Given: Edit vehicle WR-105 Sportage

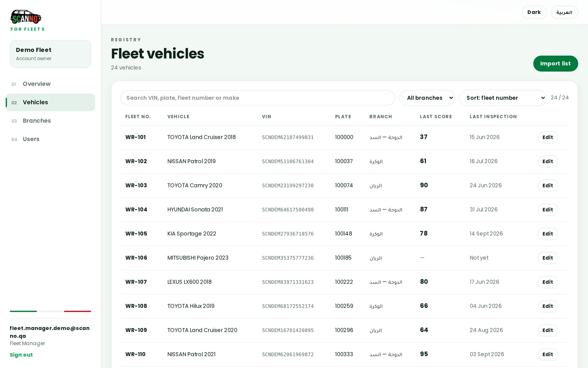Looking at the screenshot, I should tap(548, 234).
